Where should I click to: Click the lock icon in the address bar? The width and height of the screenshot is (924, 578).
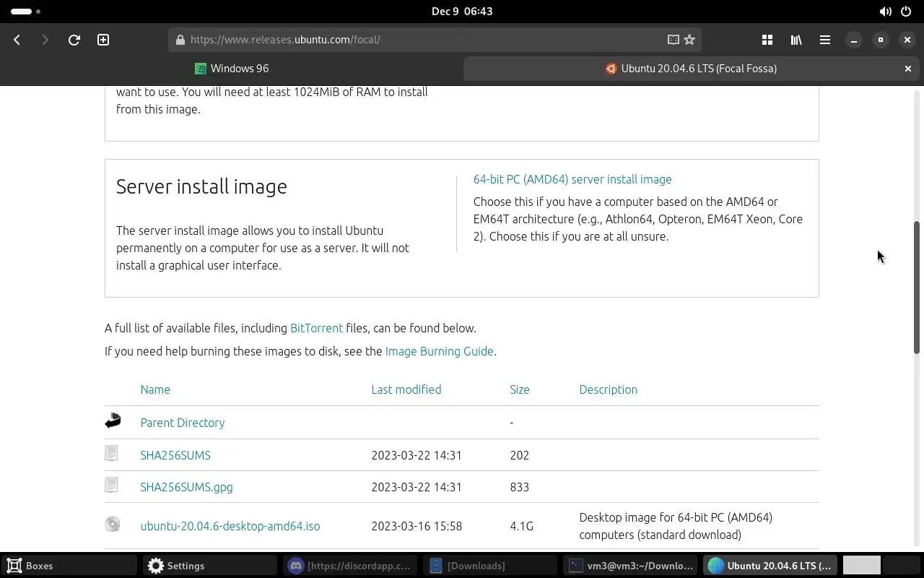pyautogui.click(x=180, y=40)
